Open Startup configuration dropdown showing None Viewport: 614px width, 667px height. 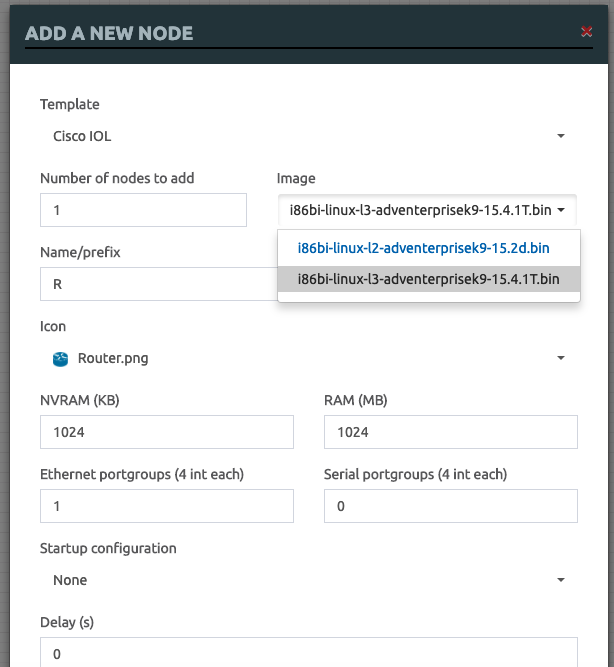[308, 580]
